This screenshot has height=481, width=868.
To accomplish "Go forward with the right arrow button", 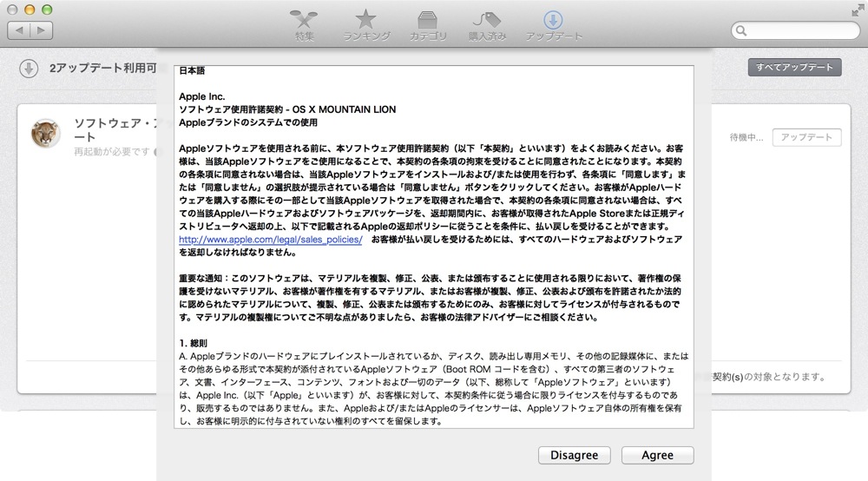I will click(42, 30).
